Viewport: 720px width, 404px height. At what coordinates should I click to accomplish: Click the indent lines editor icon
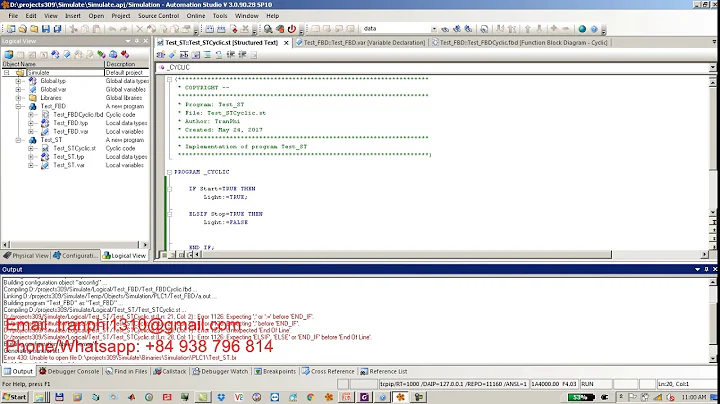pos(207,55)
